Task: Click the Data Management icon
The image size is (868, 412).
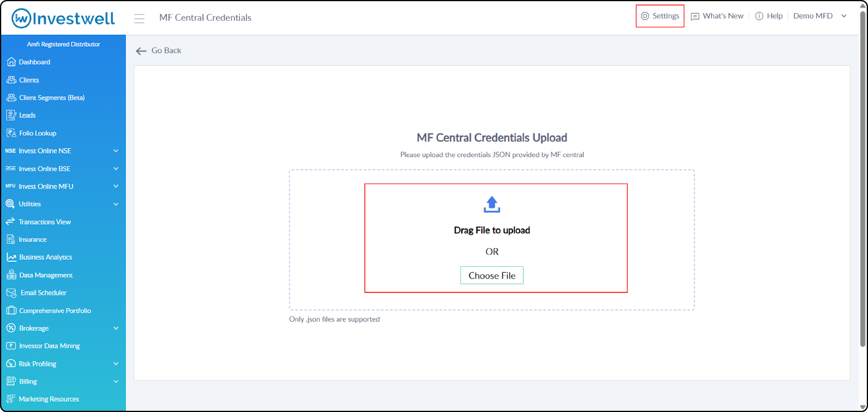Action: 11,275
